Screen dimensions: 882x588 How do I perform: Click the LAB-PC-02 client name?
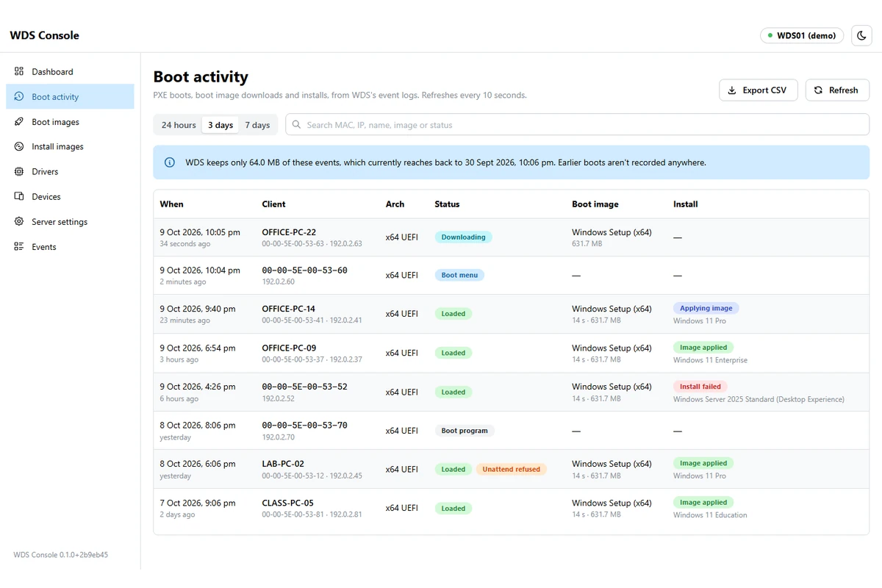[283, 464]
